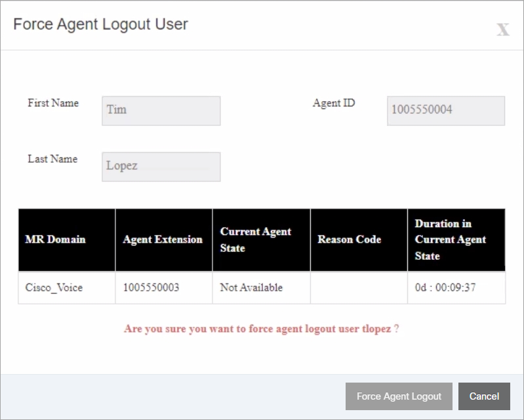Select the MR Domain column header

67,240
